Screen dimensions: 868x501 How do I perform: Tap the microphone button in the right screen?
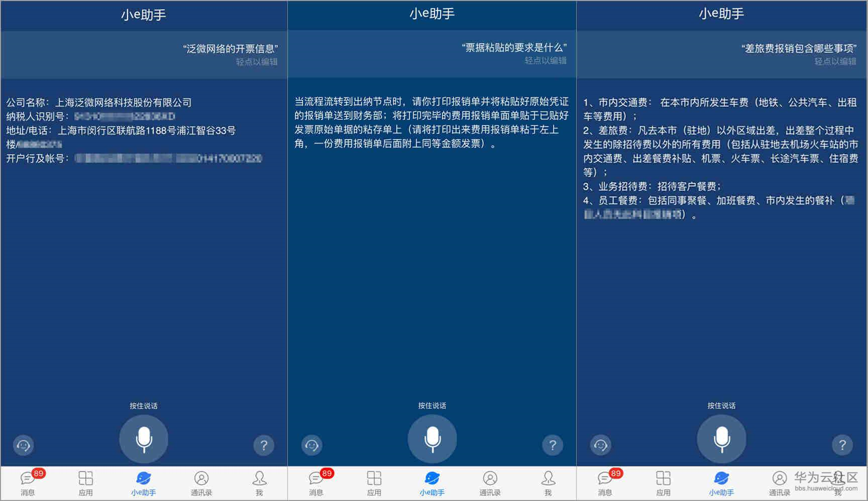point(721,439)
